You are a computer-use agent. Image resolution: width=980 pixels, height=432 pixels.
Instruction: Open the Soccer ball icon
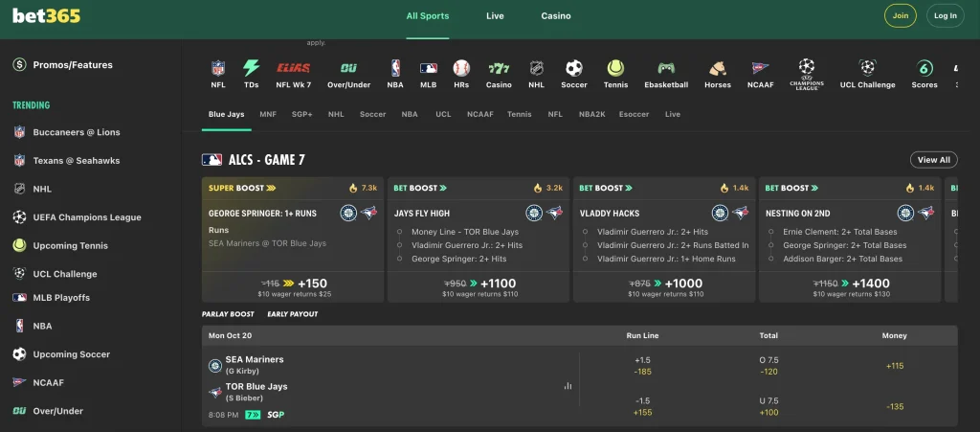coord(573,69)
